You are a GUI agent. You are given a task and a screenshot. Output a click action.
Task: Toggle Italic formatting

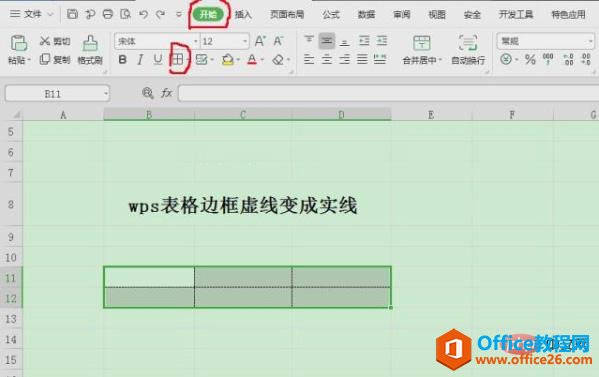pyautogui.click(x=140, y=60)
